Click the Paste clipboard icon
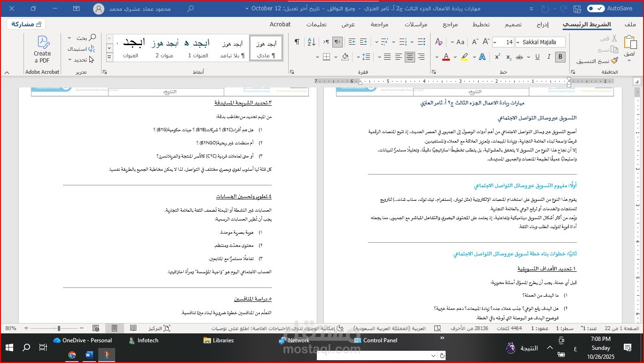The height and width of the screenshot is (363, 644). (629, 42)
